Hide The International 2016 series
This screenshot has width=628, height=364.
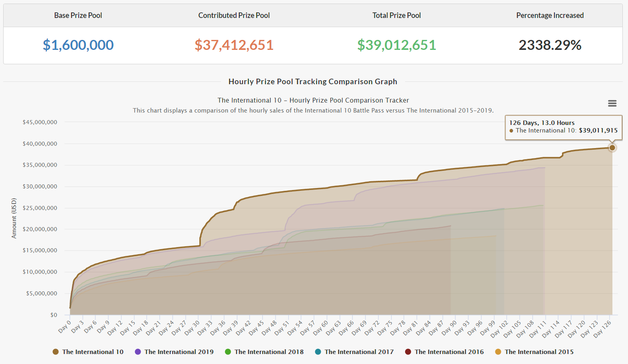click(449, 352)
